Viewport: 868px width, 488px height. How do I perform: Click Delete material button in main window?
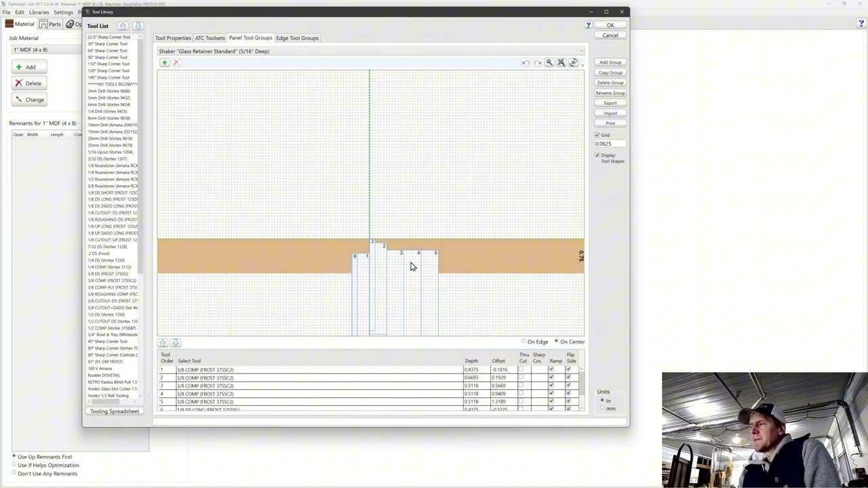[28, 83]
